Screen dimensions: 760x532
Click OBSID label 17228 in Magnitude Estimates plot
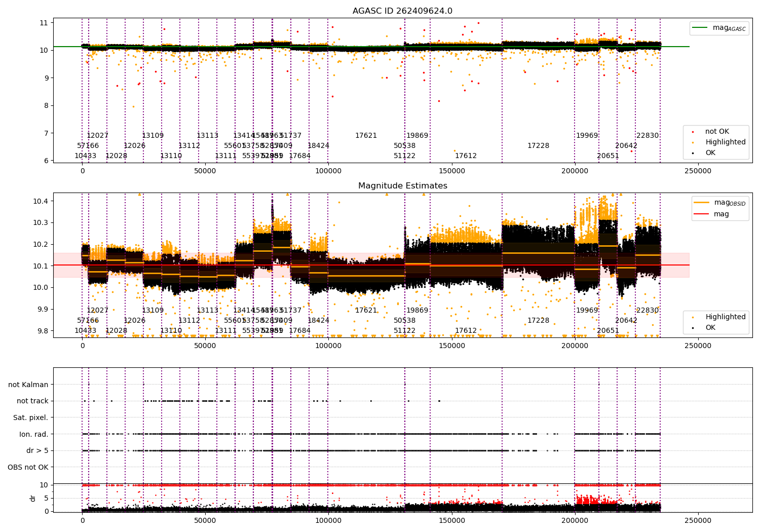coord(538,321)
